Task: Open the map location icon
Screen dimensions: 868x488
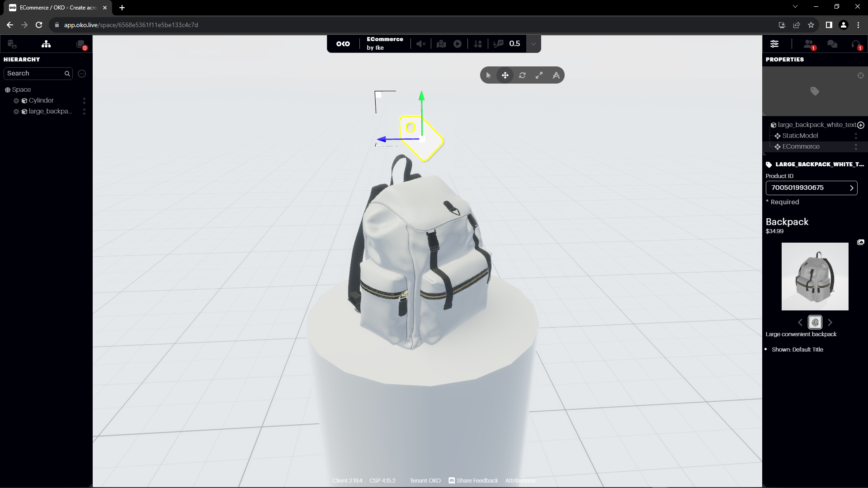Action: (x=441, y=44)
